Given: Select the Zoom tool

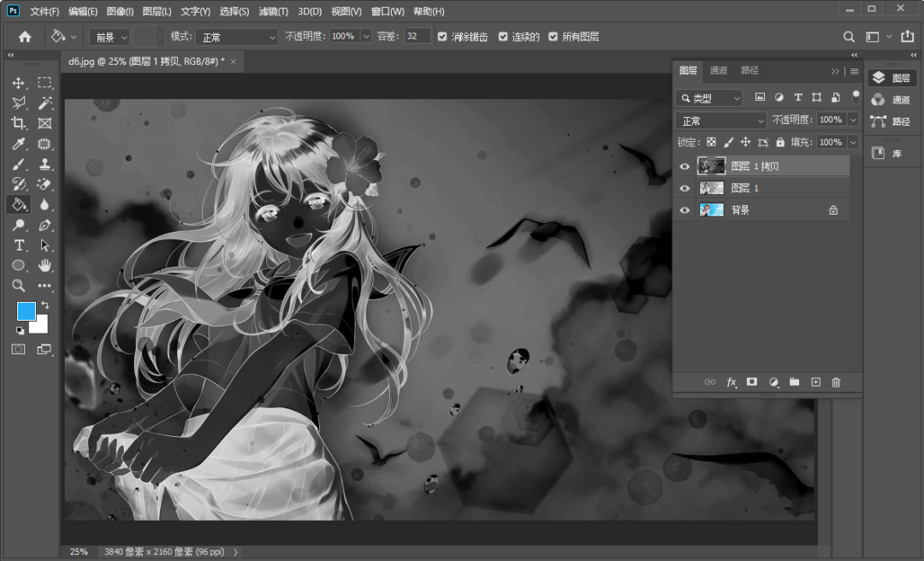Looking at the screenshot, I should tap(19, 286).
